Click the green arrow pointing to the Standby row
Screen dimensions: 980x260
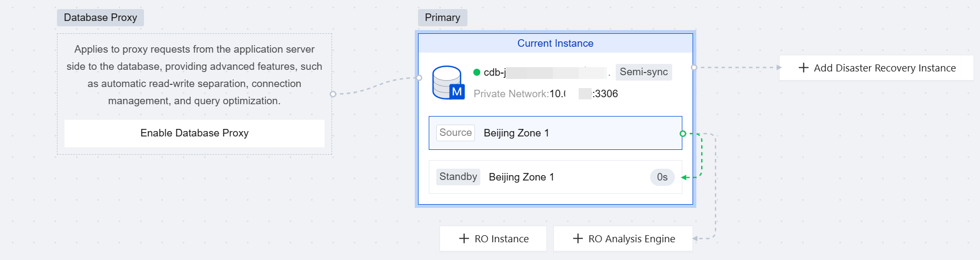pyautogui.click(x=685, y=177)
